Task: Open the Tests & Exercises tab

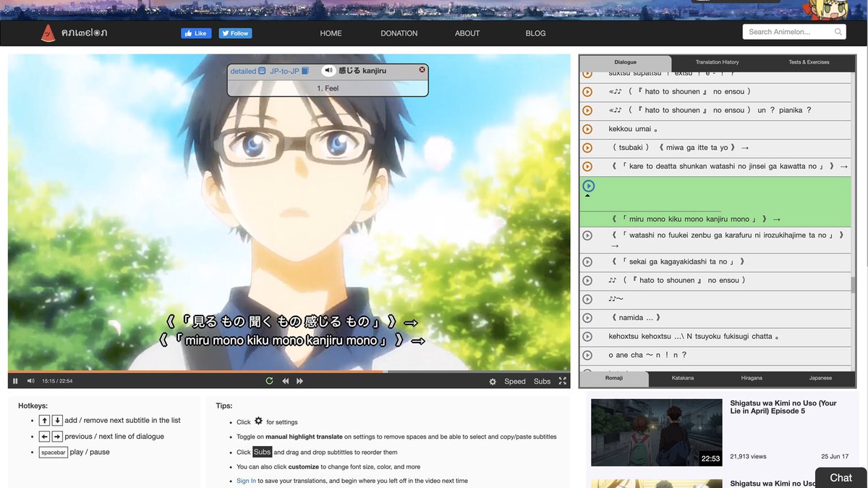Action: [x=809, y=62]
